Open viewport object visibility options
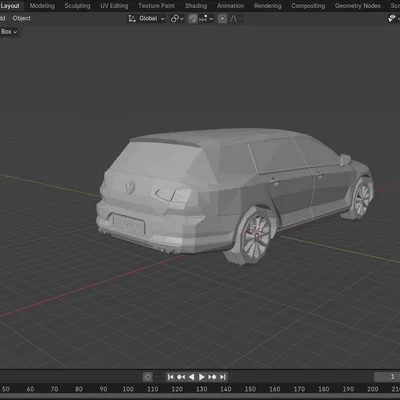Screen dimensions: 400x400 [394, 19]
